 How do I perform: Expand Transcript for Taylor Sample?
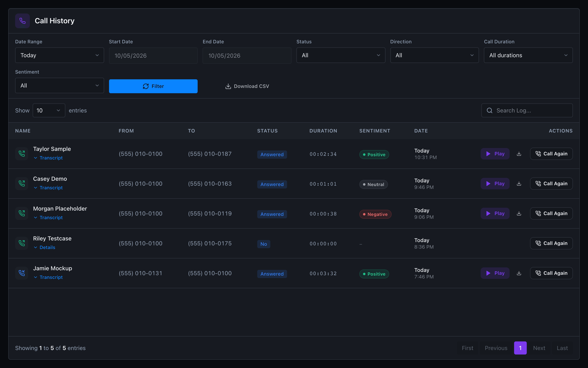tap(48, 158)
